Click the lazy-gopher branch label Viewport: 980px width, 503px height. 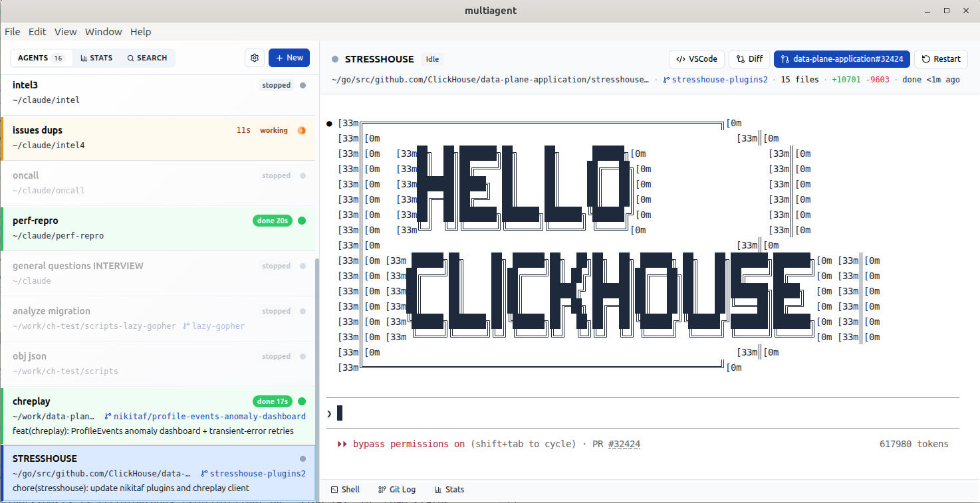(213, 326)
